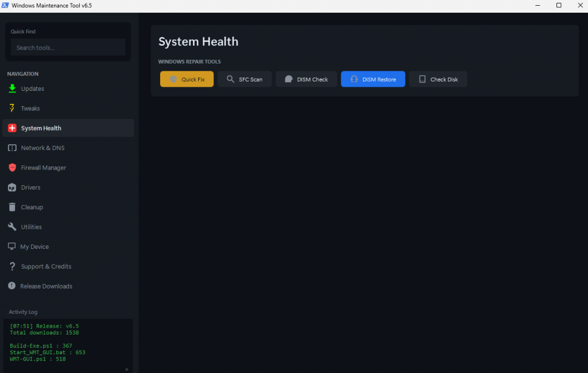Click the System Health page title
Image resolution: width=588 pixels, height=373 pixels.
pyautogui.click(x=198, y=41)
